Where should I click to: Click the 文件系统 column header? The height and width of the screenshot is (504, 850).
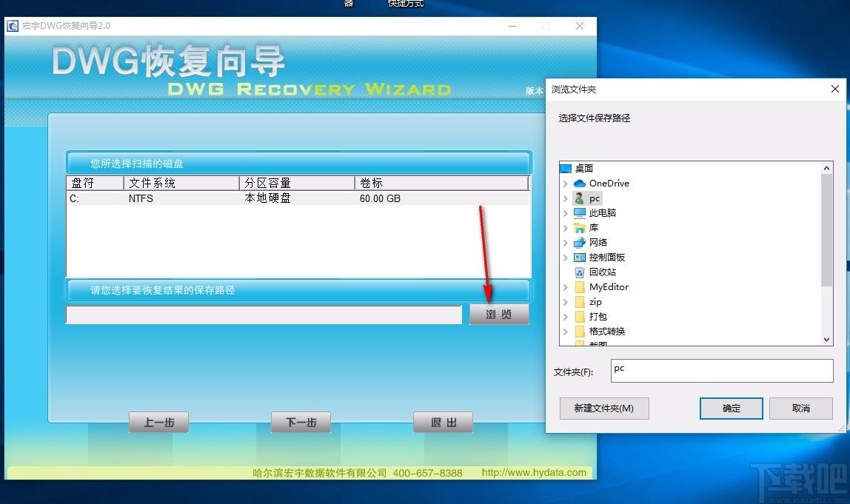(x=181, y=184)
